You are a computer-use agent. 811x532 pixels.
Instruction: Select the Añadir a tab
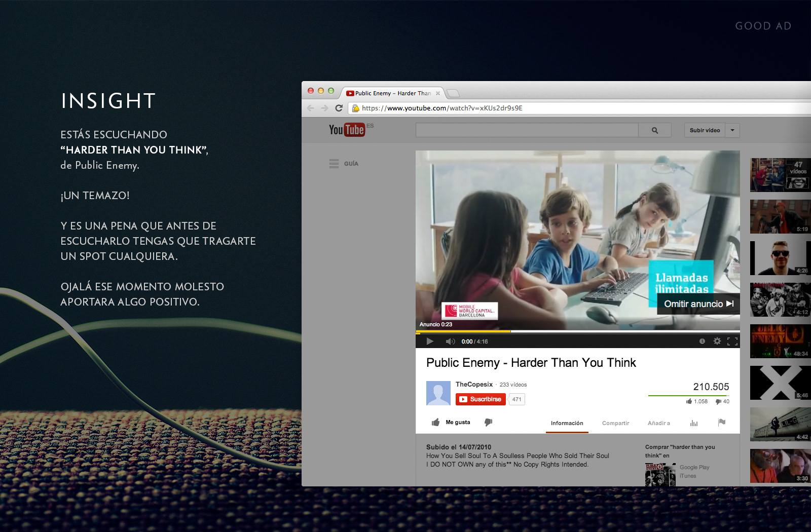tap(658, 423)
